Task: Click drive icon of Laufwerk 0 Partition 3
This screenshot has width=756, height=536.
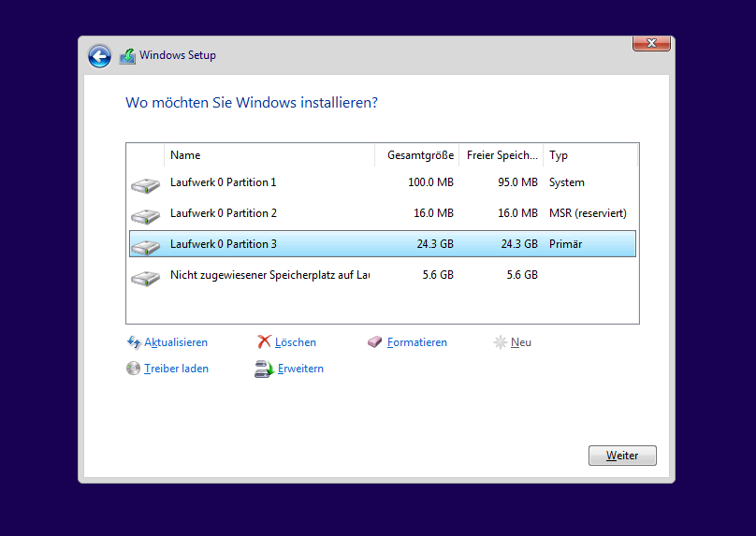Action: [146, 247]
